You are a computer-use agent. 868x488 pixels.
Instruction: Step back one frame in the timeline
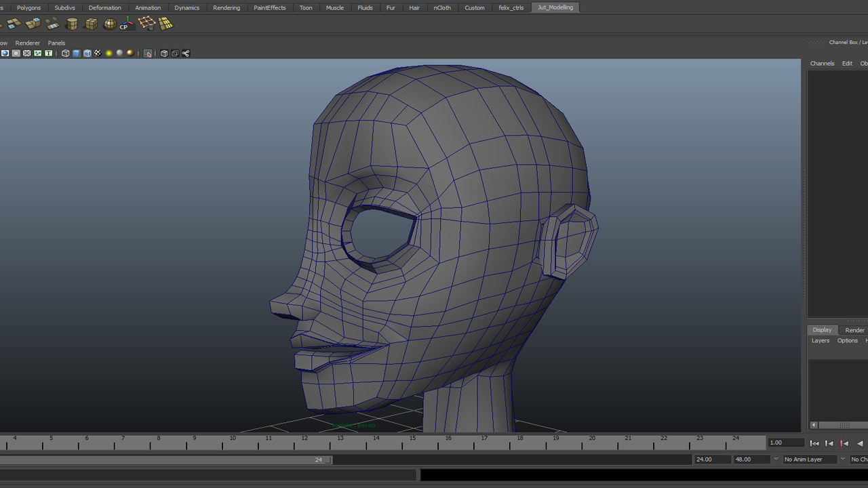click(x=829, y=443)
